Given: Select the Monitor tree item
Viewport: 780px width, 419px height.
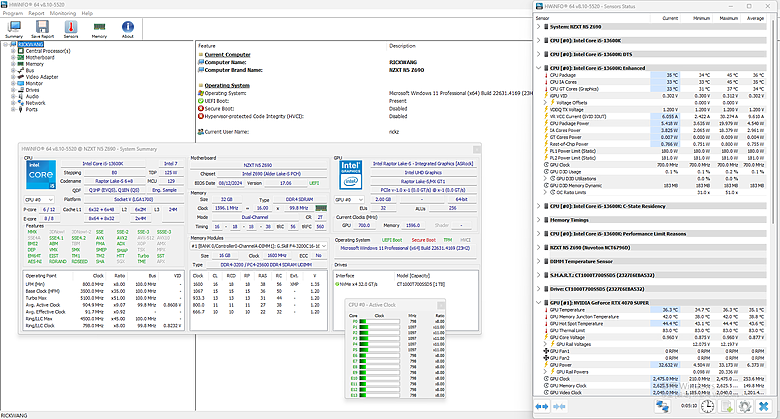Looking at the screenshot, I should point(34,83).
